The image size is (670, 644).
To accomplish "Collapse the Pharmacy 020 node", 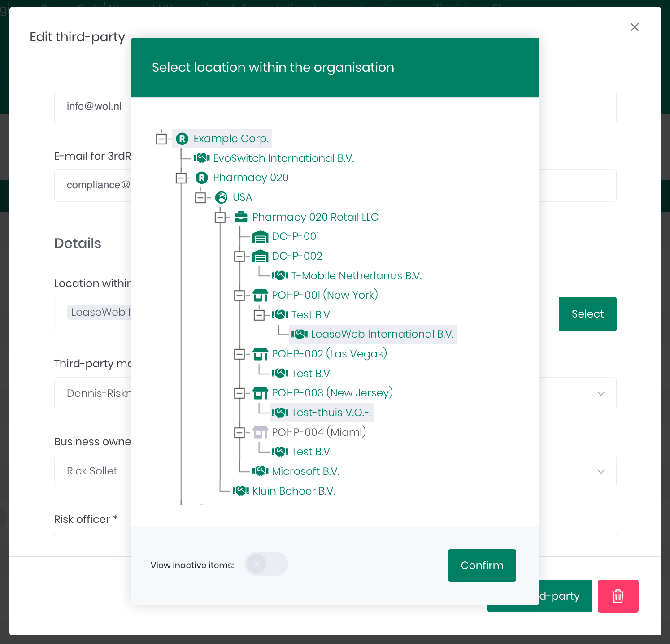I will (181, 178).
